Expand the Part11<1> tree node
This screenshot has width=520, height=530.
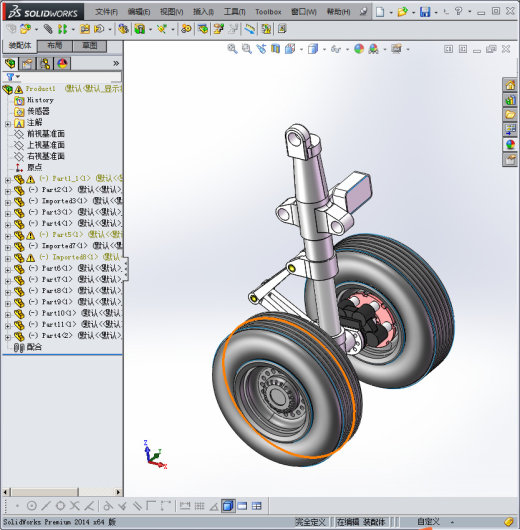click(x=8, y=326)
